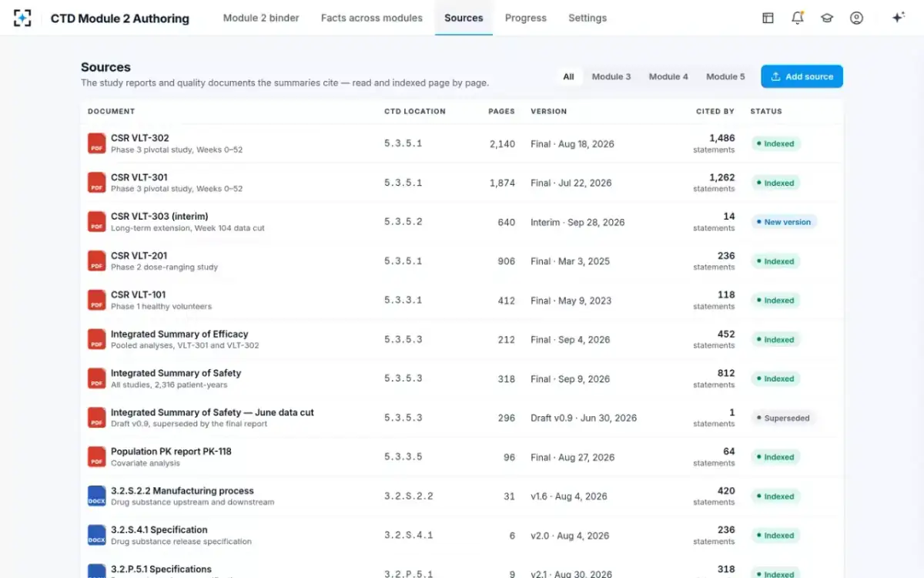Screen dimensions: 924x578
Task: Filter sources by Module 5
Action: point(725,76)
